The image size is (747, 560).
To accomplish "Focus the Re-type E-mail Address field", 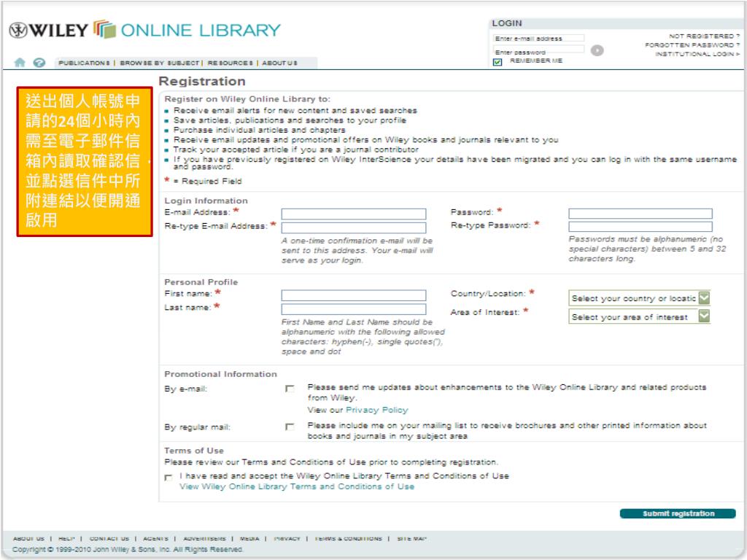I will [354, 227].
